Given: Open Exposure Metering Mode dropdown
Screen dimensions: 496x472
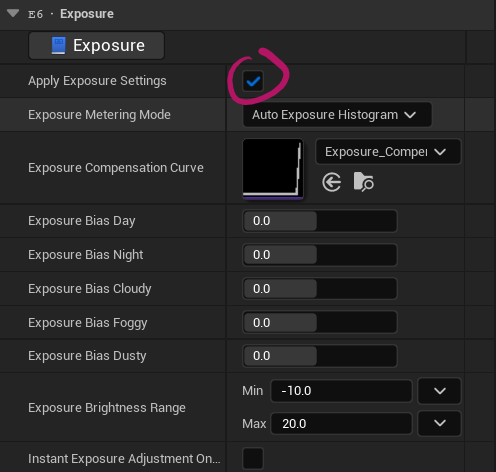Looking at the screenshot, I should click(337, 115).
